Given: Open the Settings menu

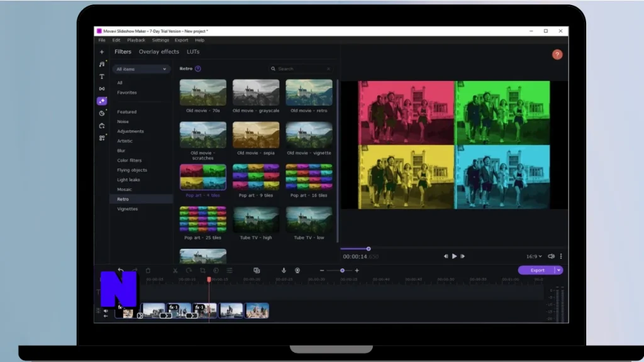Looking at the screenshot, I should [x=160, y=40].
